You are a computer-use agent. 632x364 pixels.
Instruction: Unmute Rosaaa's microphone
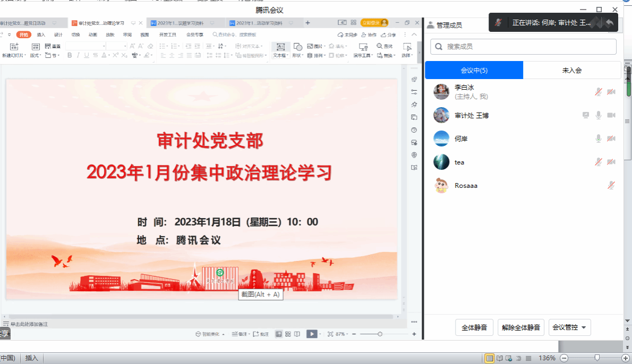tap(611, 185)
